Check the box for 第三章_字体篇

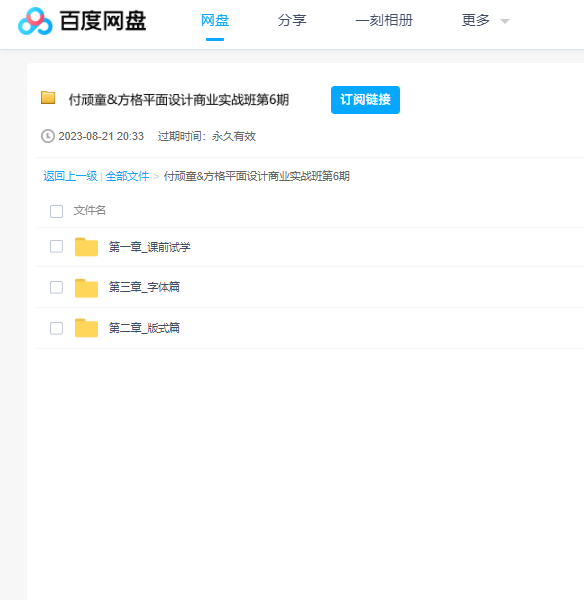[57, 287]
